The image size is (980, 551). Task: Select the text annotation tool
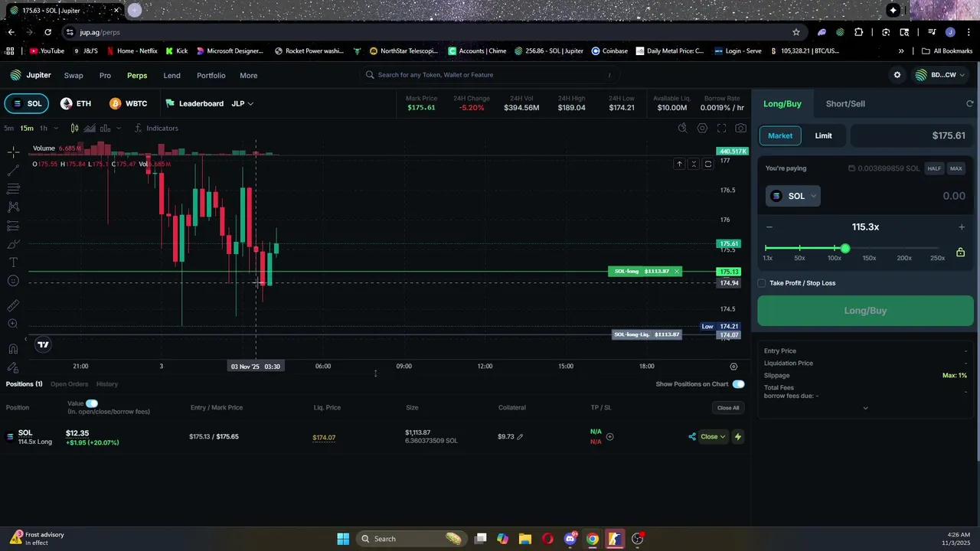pos(13,262)
